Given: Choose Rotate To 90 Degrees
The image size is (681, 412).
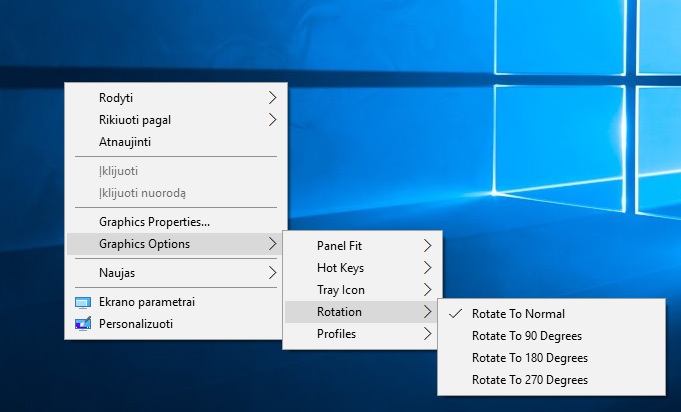Looking at the screenshot, I should (526, 336).
